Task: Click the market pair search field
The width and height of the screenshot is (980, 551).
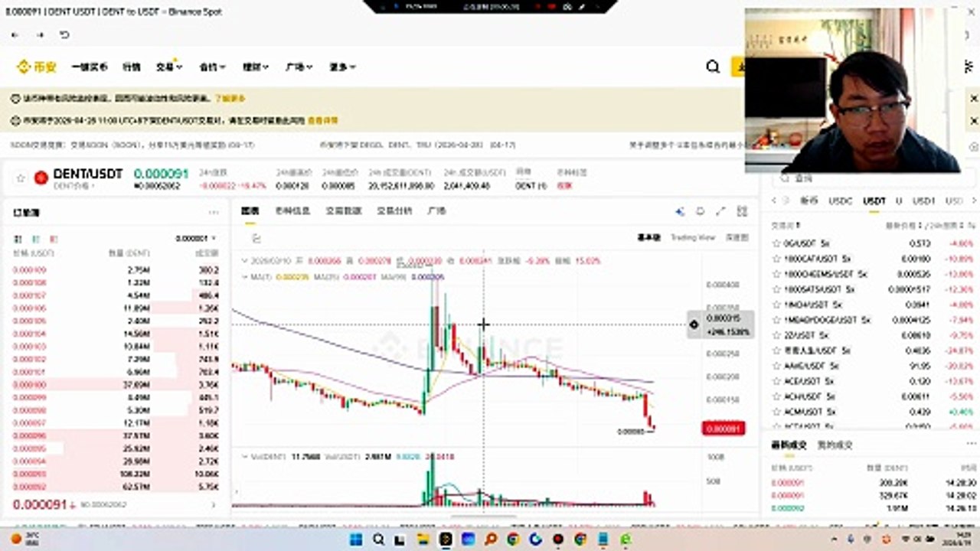Action: [873, 178]
